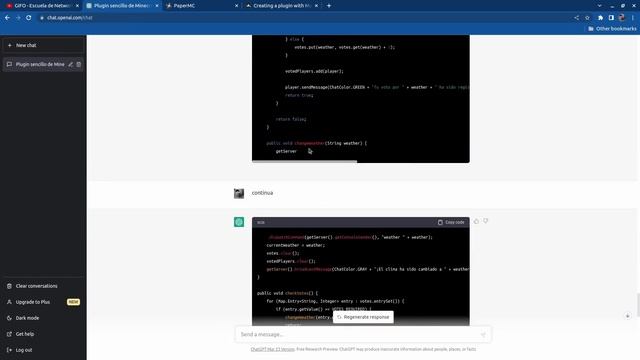The image size is (640, 360).
Task: Open the browser profile avatar
Action: click(622, 18)
